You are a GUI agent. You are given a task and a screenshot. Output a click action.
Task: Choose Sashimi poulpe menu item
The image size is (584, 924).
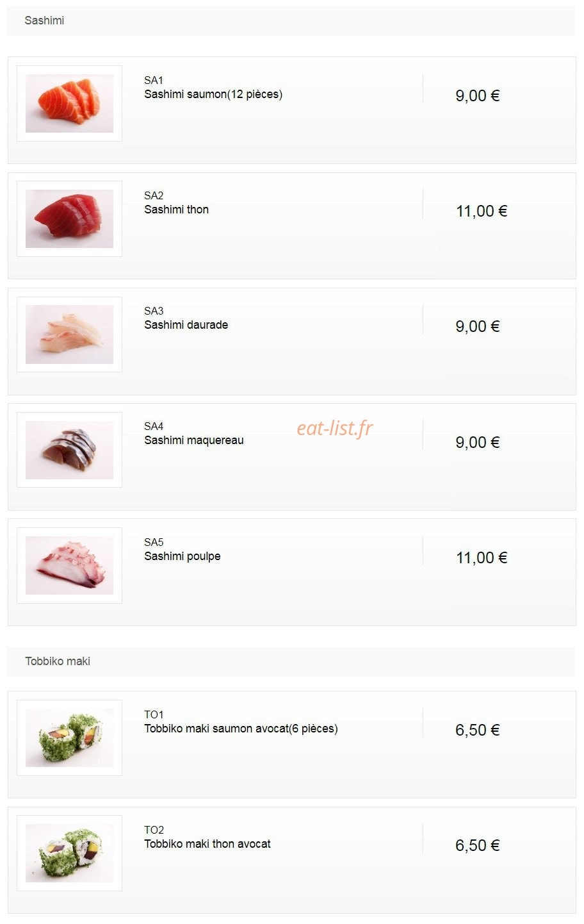click(x=182, y=556)
